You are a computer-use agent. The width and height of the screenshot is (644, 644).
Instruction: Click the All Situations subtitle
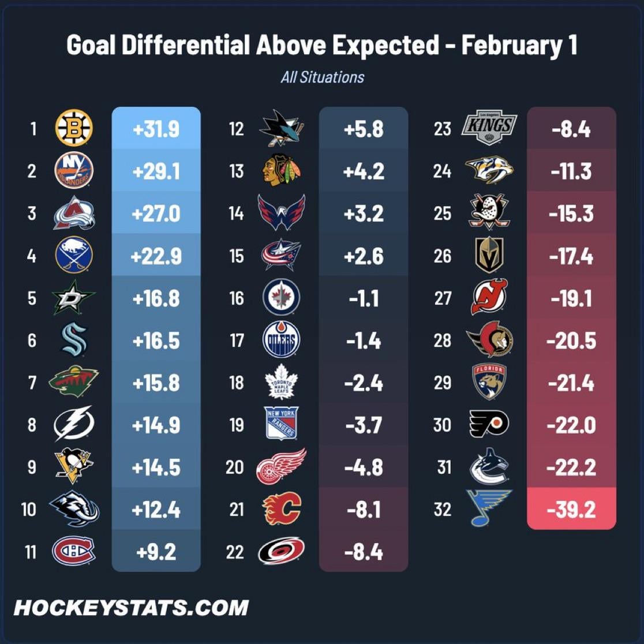(x=322, y=77)
